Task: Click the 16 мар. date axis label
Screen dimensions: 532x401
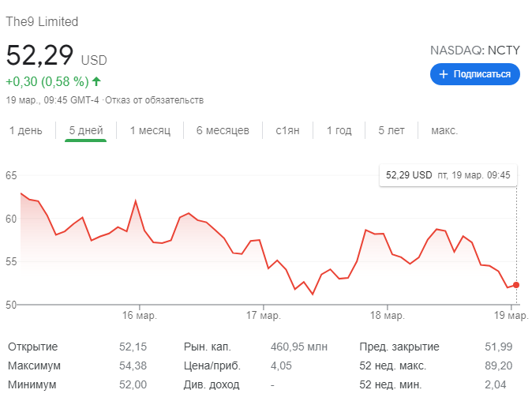Action: 140,316
